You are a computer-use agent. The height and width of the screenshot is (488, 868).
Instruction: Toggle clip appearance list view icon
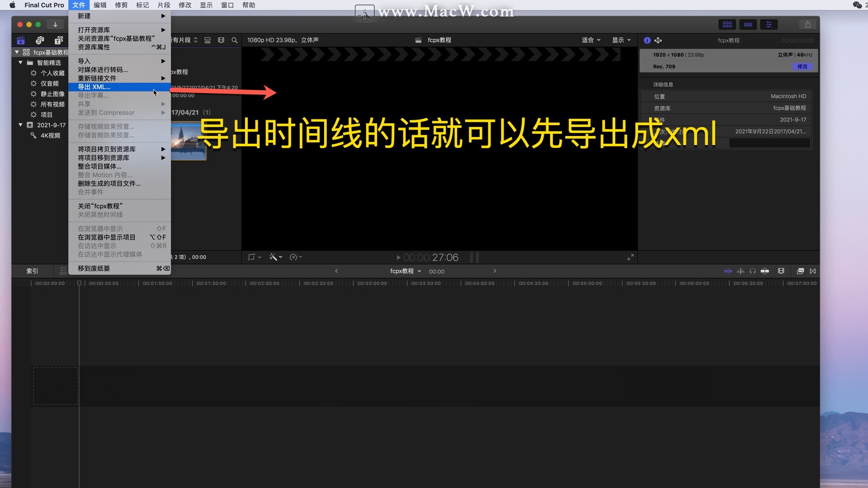coord(208,40)
